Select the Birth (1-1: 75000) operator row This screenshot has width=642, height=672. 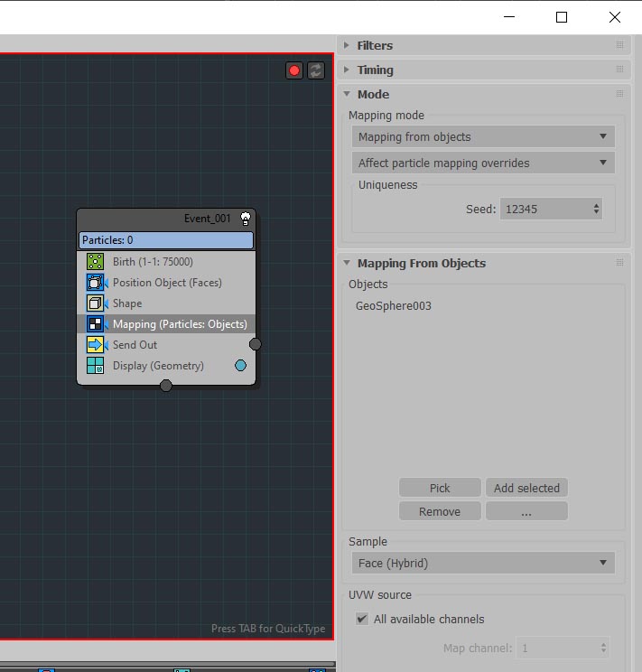(x=166, y=261)
